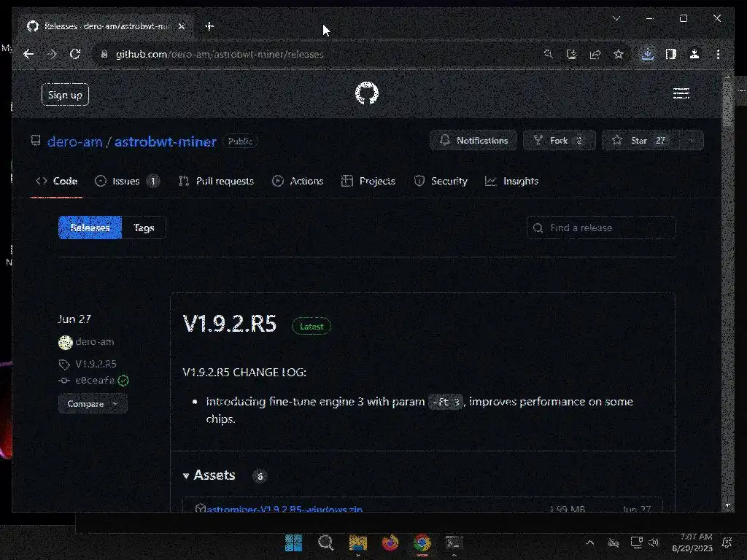This screenshot has width=747, height=560.
Task: Open File Explorer from taskbar
Action: (x=357, y=542)
